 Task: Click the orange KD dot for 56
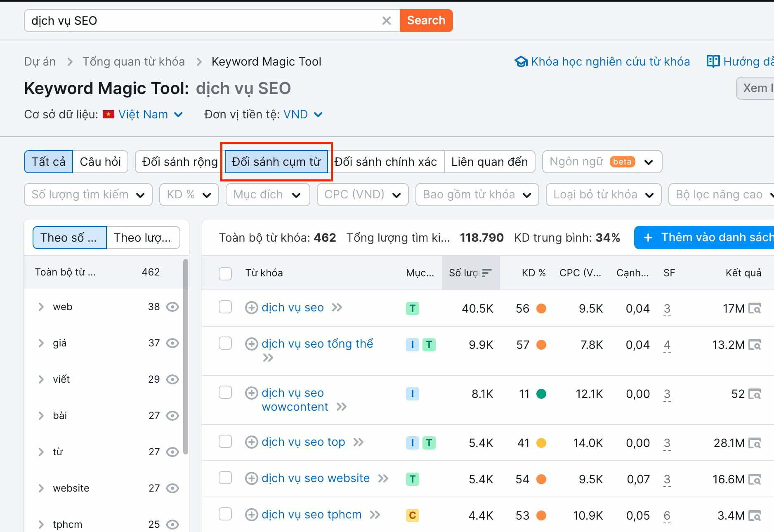[541, 308]
